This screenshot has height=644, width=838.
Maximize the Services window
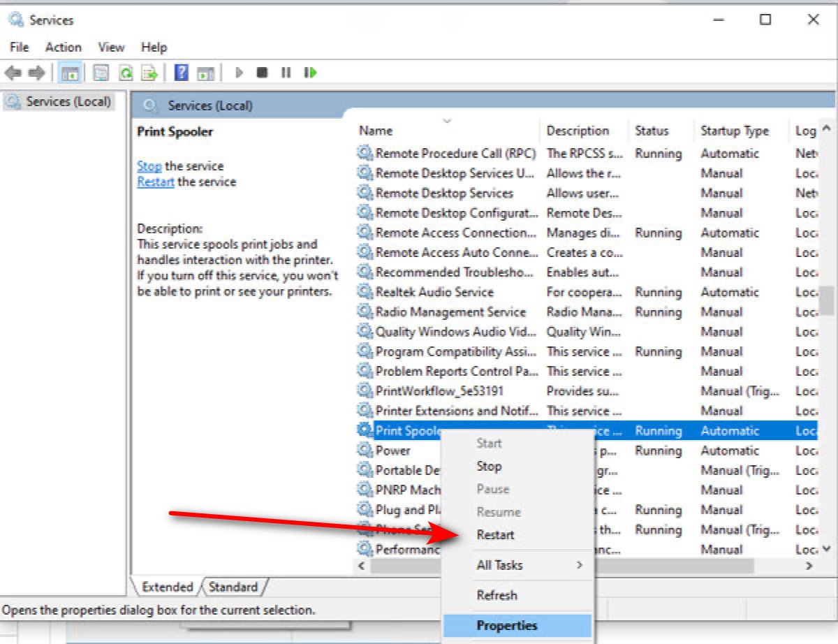pos(765,20)
